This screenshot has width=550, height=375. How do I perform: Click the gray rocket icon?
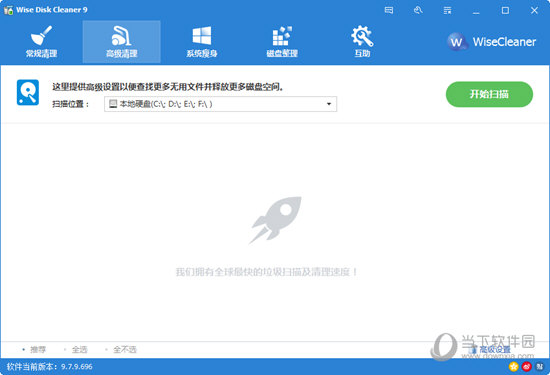(275, 220)
